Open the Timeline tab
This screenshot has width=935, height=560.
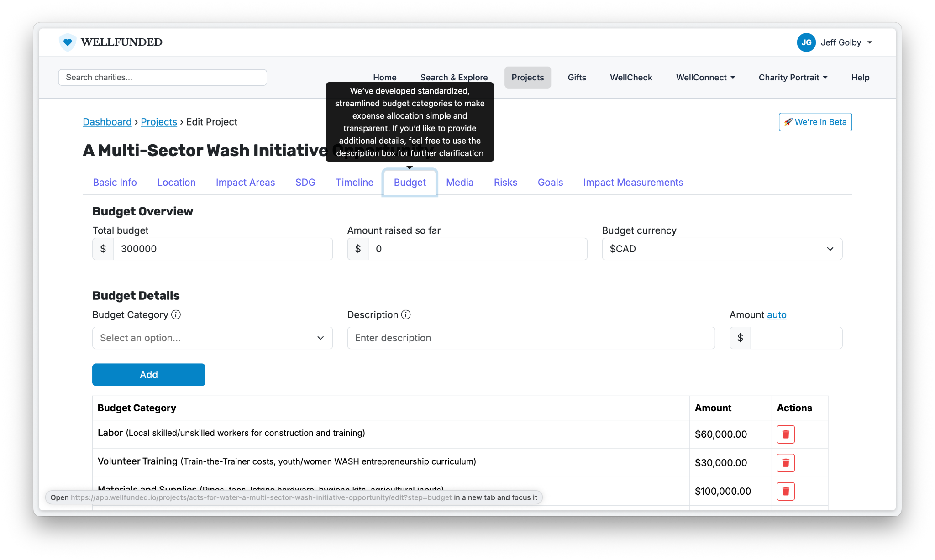coord(354,183)
